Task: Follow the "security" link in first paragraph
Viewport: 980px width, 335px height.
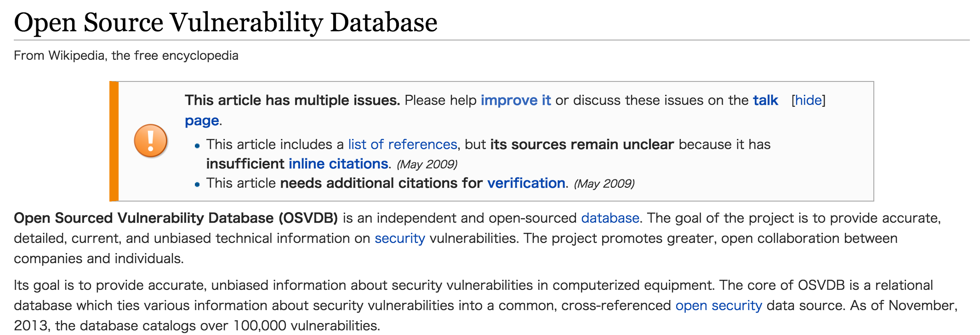Action: pos(400,238)
